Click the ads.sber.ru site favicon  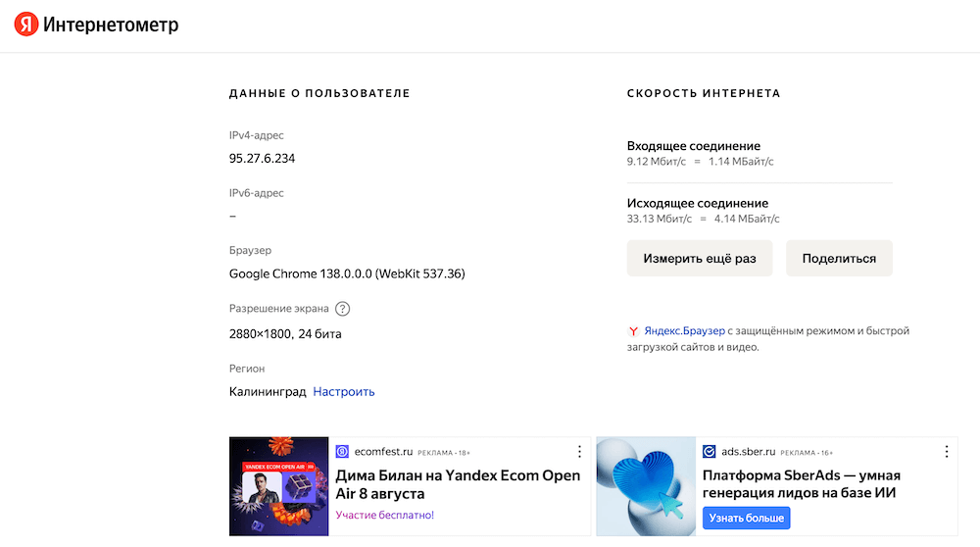(x=709, y=451)
